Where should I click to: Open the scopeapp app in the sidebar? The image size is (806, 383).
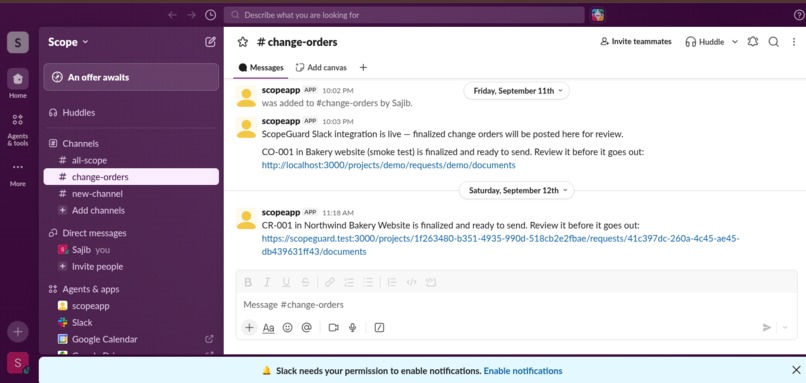click(x=131, y=306)
